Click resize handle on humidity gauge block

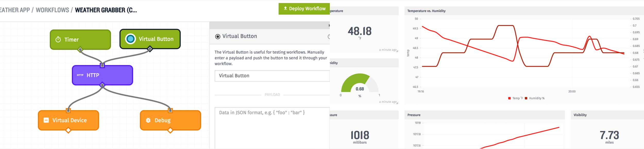(397, 103)
